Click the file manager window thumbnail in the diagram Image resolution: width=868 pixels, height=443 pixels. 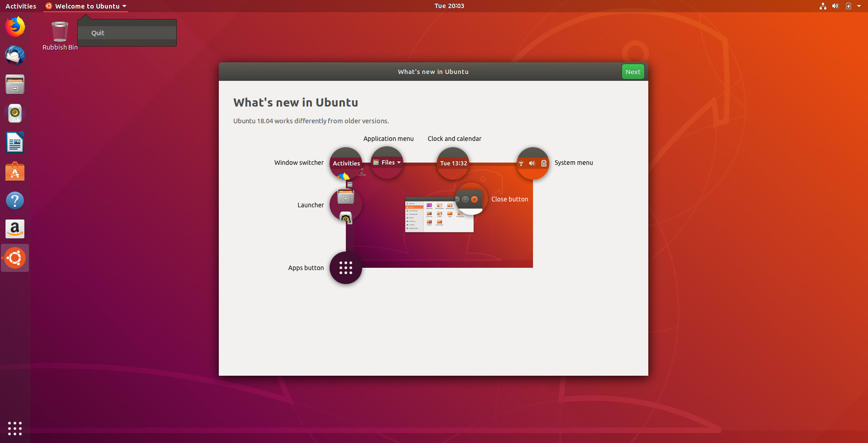tap(439, 215)
